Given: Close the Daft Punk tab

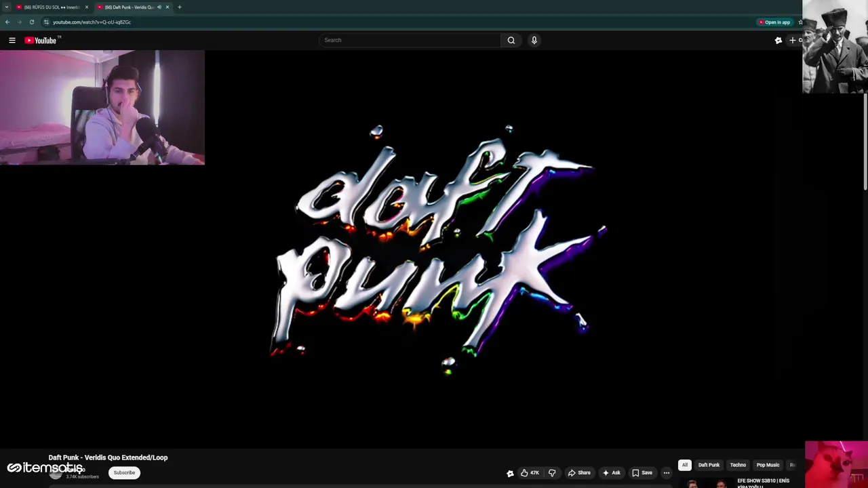Looking at the screenshot, I should [167, 7].
